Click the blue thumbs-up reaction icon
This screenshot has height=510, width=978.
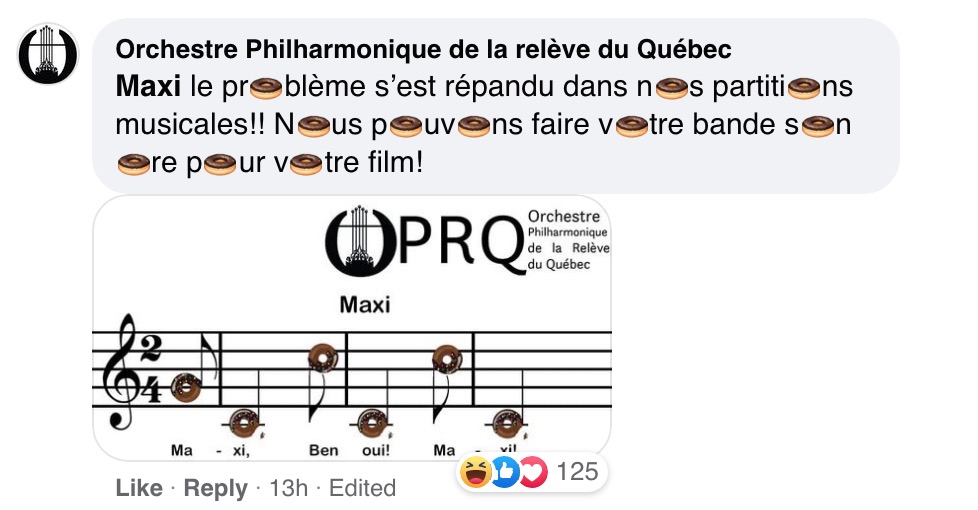click(x=504, y=472)
